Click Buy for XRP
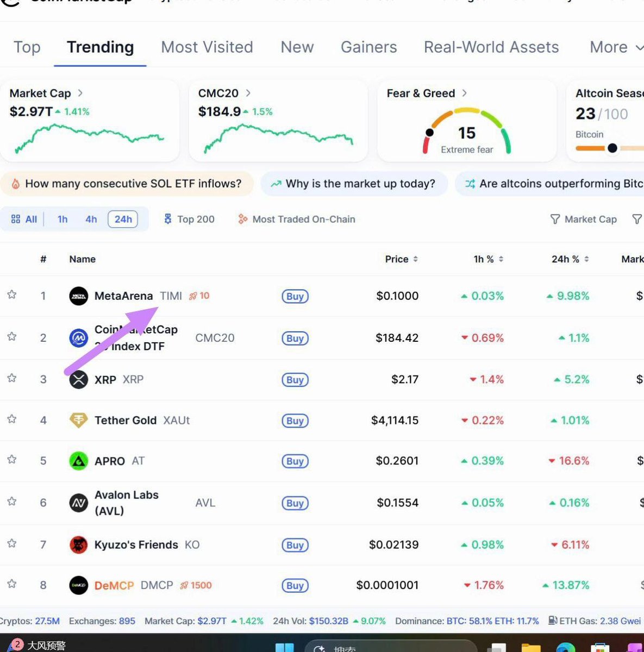644x652 pixels. pos(295,380)
